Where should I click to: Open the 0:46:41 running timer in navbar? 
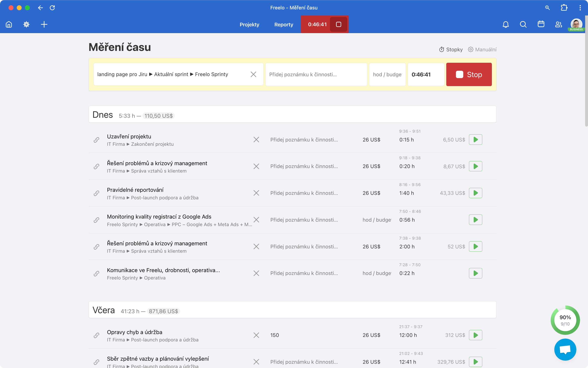(x=317, y=24)
